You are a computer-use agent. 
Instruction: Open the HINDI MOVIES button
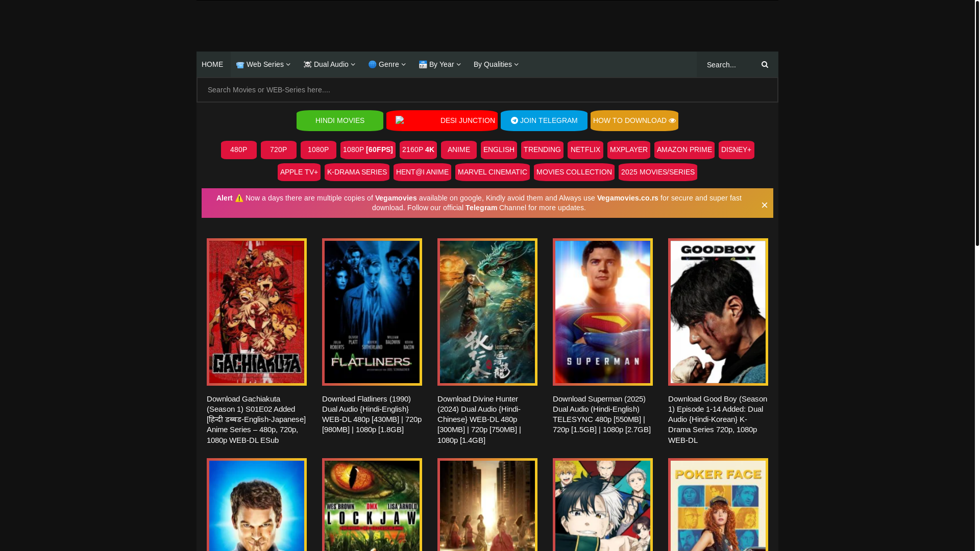[x=340, y=120]
